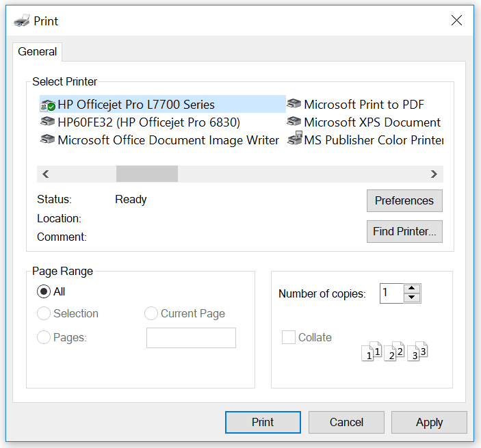481x448 pixels.
Task: Click the HP Officejet Pro L7700 printer icon
Action: point(48,105)
